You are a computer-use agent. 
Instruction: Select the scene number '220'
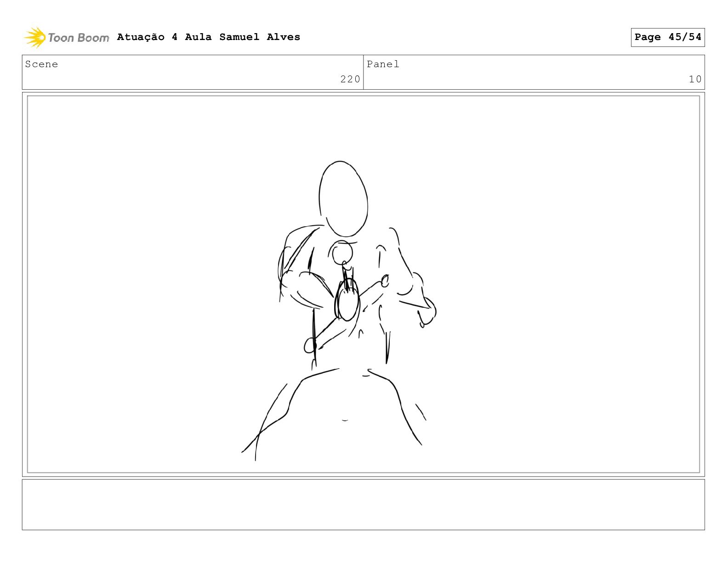point(350,79)
